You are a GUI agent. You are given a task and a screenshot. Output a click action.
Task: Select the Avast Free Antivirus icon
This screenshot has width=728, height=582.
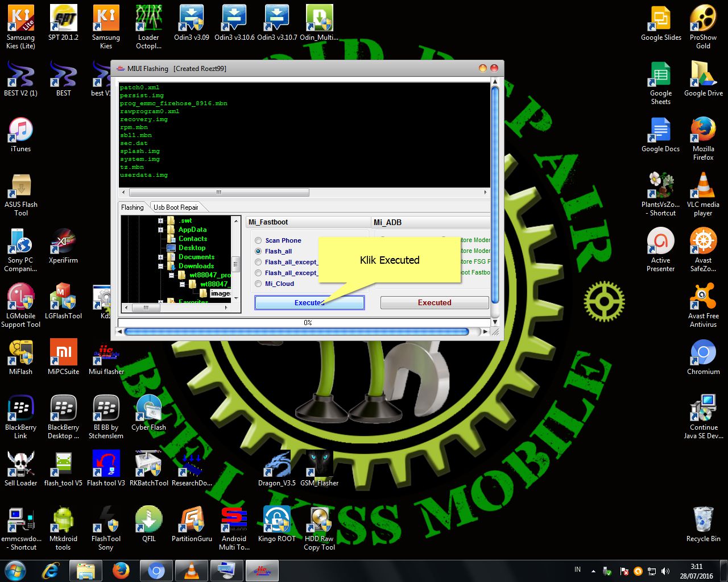[x=703, y=306]
